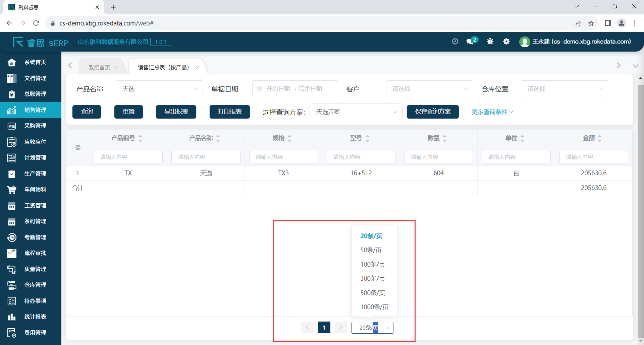Expand the 选择查询方案 dropdown
The width and height of the screenshot is (644, 345).
[x=356, y=112]
